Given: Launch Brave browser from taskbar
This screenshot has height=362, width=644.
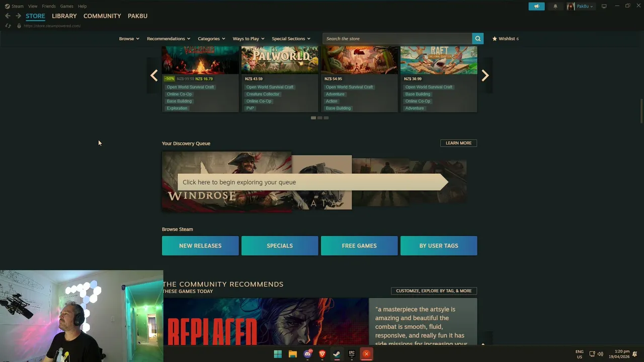Looking at the screenshot, I should click(322, 354).
